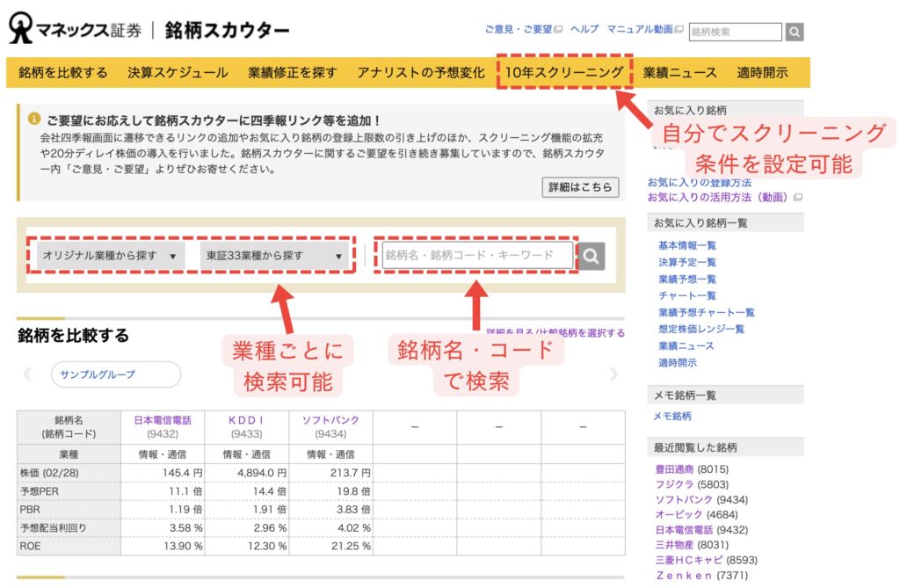The height and width of the screenshot is (588, 900).
Task: Open the sidebar 適時開示 link
Action: [x=678, y=363]
